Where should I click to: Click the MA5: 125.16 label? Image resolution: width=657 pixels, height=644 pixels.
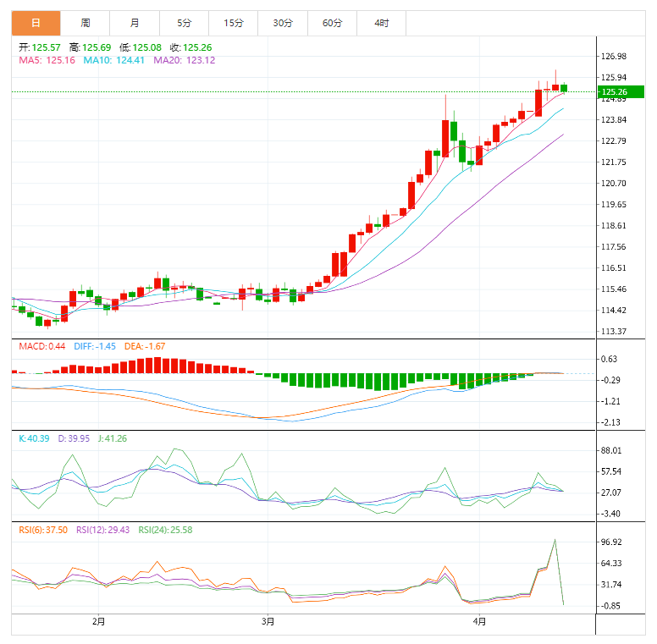point(47,60)
